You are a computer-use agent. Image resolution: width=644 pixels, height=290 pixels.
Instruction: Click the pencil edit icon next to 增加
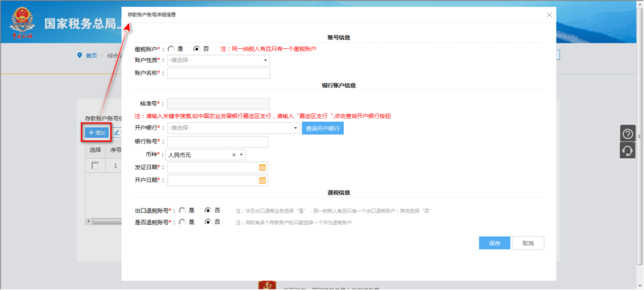pyautogui.click(x=117, y=132)
